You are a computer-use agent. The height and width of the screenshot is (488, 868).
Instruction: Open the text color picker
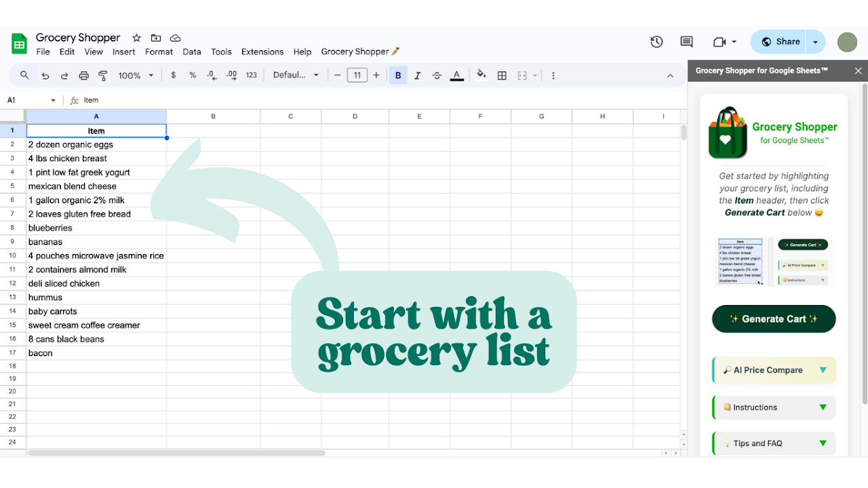(x=456, y=75)
